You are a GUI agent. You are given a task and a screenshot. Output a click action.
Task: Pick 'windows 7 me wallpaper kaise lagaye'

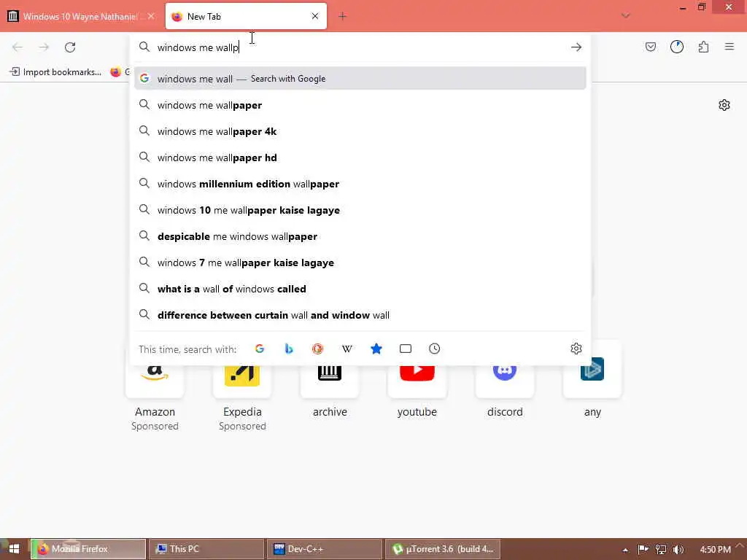tap(360, 262)
